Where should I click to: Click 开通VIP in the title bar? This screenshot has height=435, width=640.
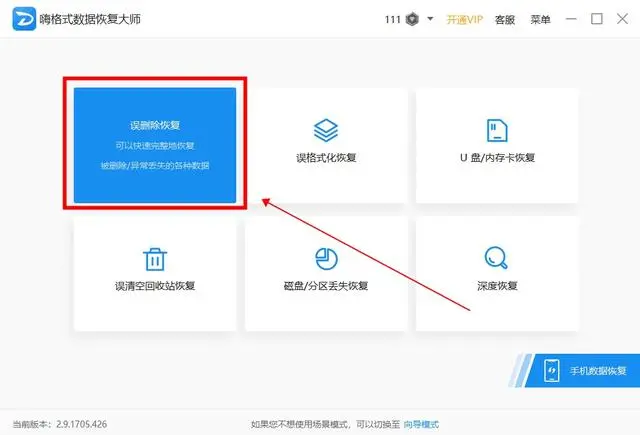(464, 20)
